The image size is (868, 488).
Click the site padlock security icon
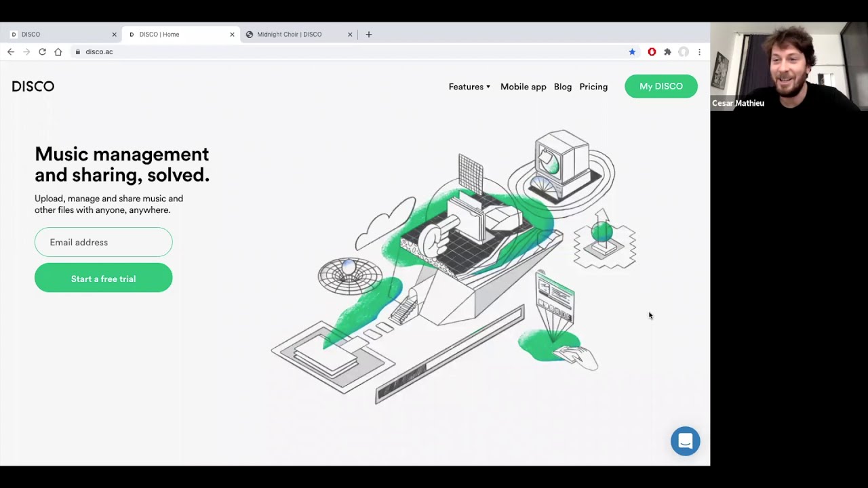tap(79, 52)
